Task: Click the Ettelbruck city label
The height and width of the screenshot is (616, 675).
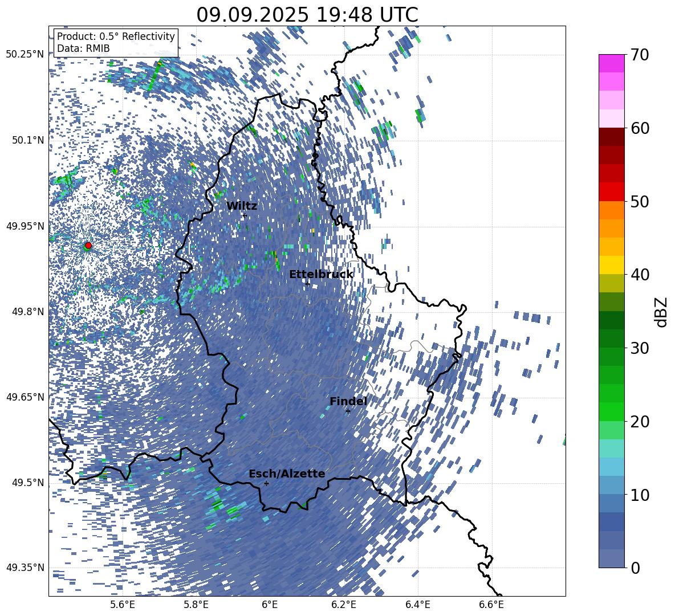Action: coord(321,275)
